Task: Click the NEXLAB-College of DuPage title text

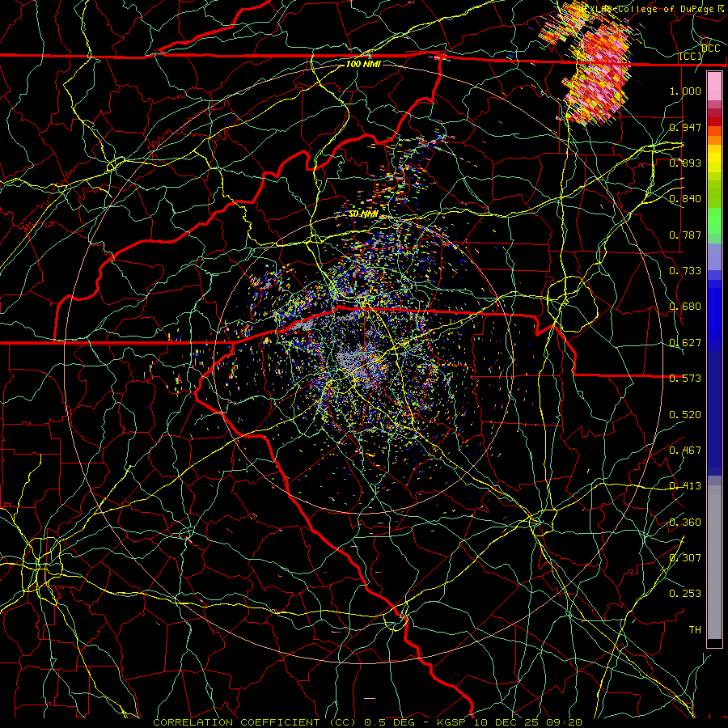Action: click(x=648, y=9)
